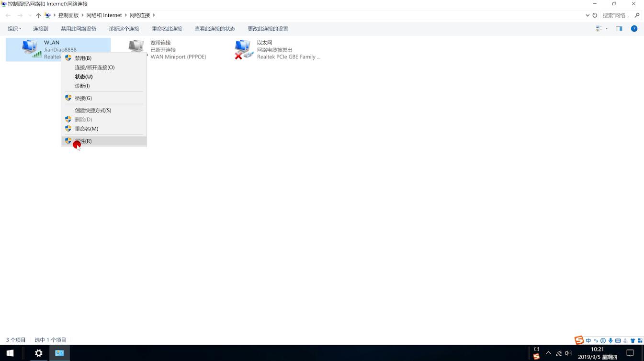This screenshot has width=644, height=361.
Task: Click the 连接到 toolbar button
Action: [x=41, y=29]
